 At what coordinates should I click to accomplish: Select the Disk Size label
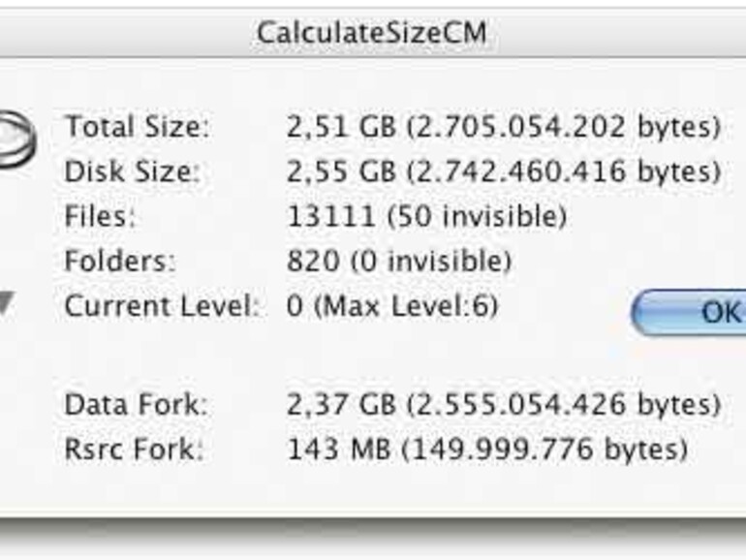pyautogui.click(x=132, y=172)
